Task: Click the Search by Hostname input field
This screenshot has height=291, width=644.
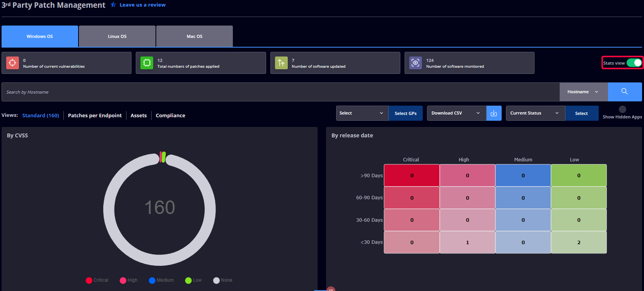Action: point(280,92)
